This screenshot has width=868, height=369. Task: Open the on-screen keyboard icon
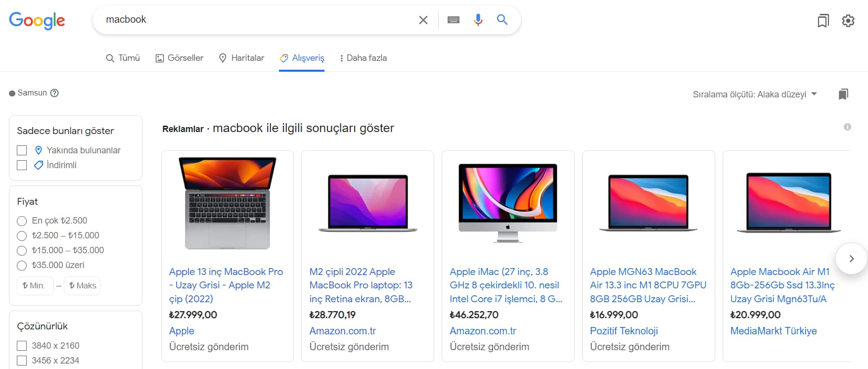pos(454,20)
